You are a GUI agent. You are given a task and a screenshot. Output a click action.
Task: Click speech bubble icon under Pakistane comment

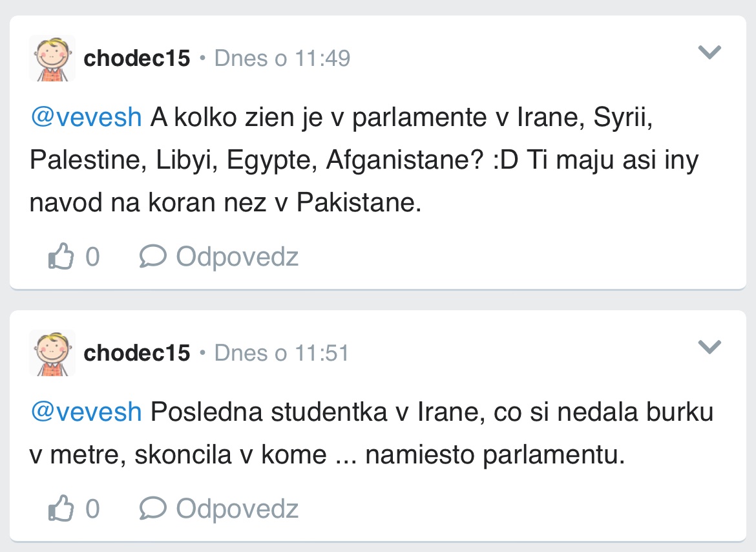[152, 257]
